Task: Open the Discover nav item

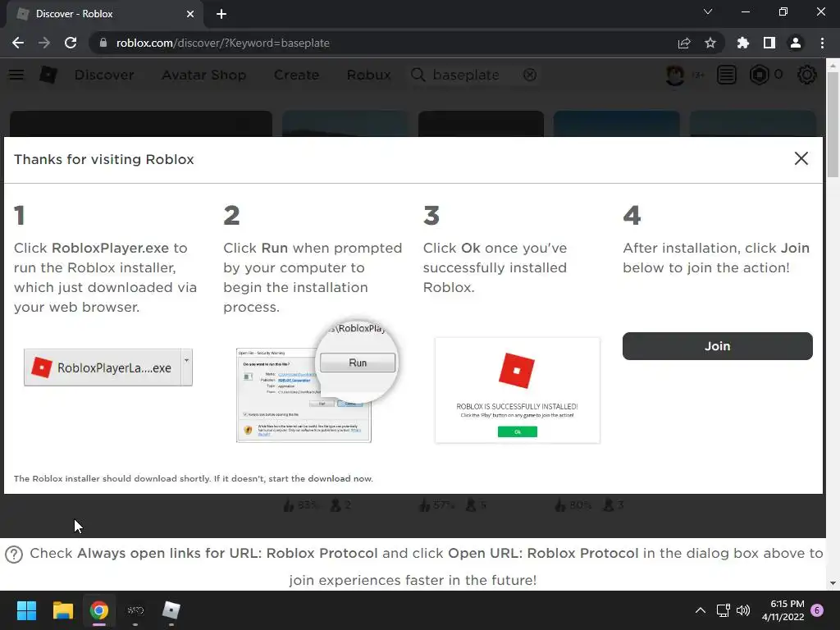Action: pos(104,75)
